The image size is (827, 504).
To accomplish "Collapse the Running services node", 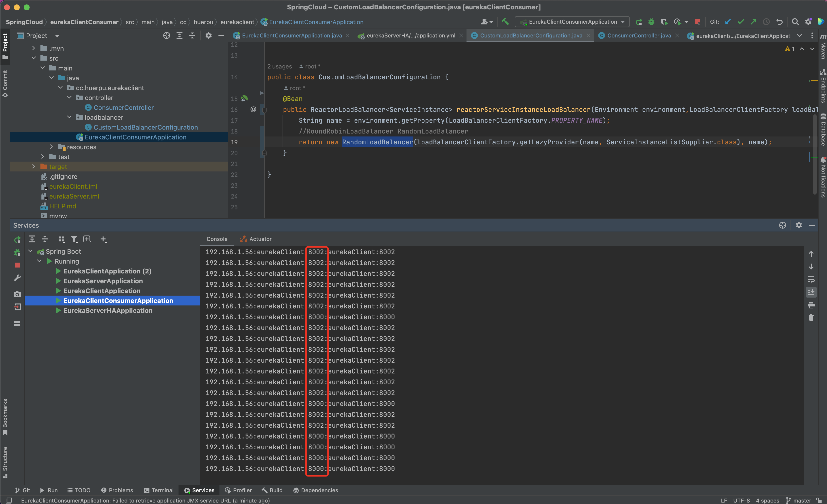I will point(39,261).
